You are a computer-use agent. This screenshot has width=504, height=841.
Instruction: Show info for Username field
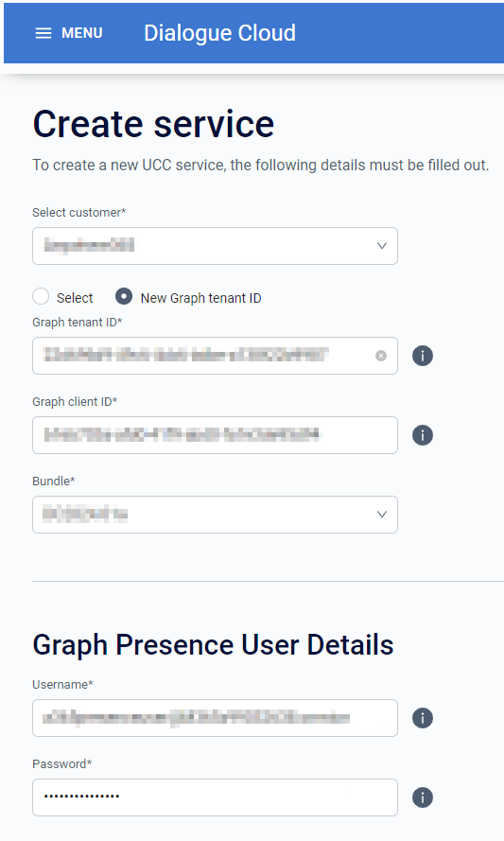(x=423, y=718)
